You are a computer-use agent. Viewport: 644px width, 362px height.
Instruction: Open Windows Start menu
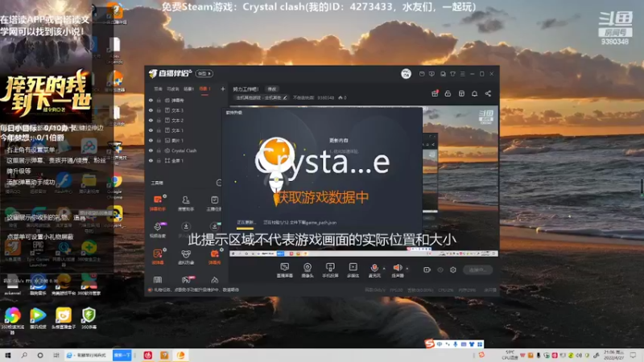click(7, 355)
